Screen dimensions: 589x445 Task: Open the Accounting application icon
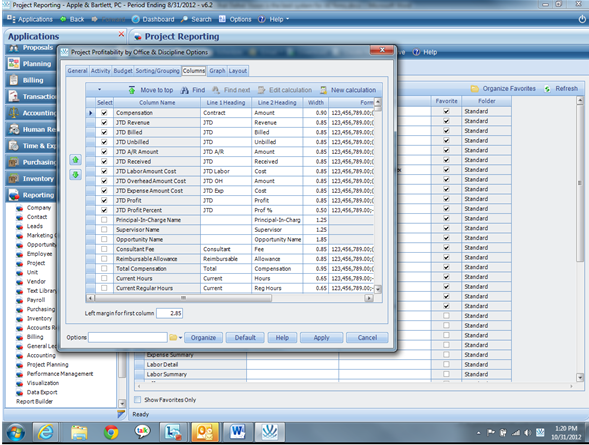click(14, 113)
